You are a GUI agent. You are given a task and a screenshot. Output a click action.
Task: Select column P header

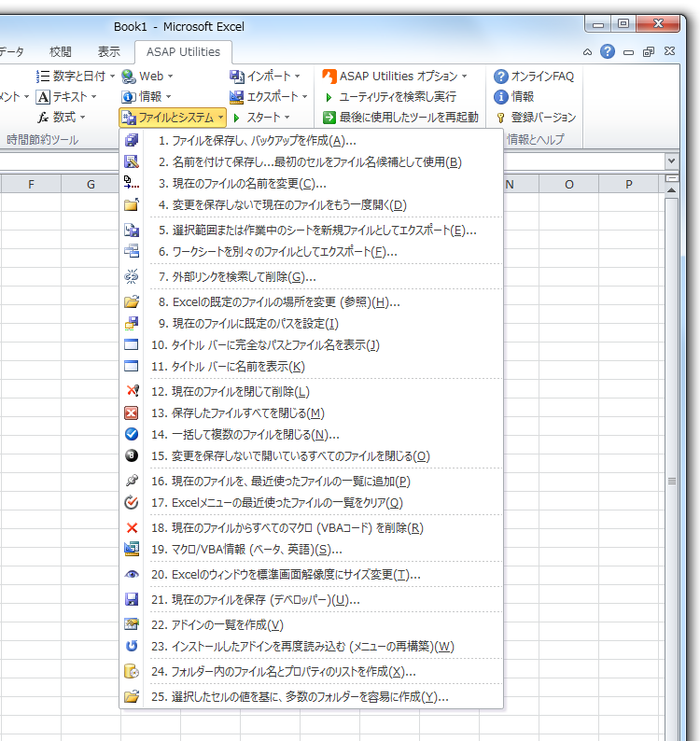(629, 184)
